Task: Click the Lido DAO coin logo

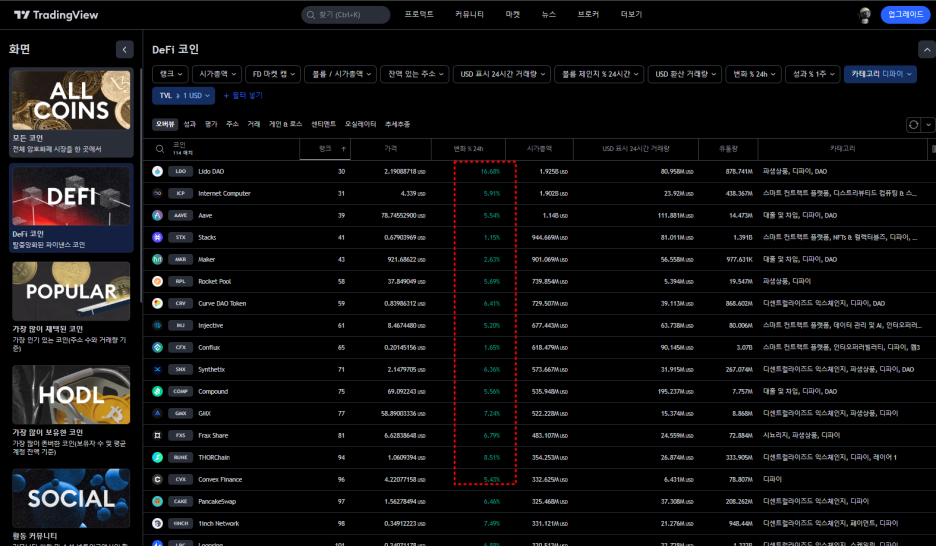Action: (158, 171)
